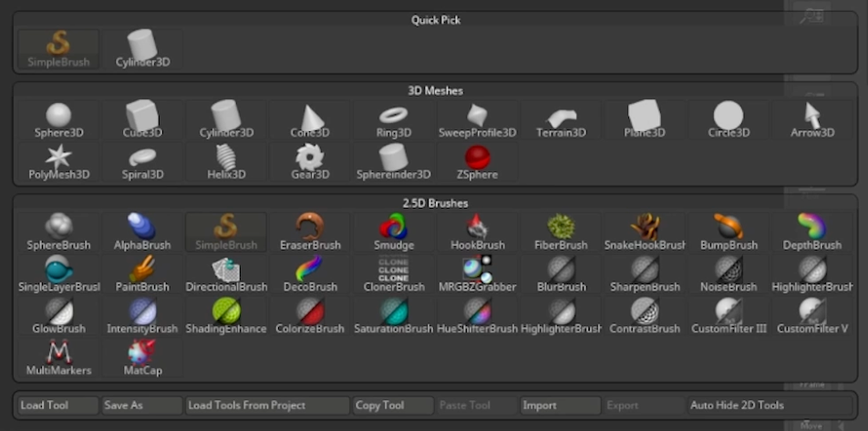Select the AlphaBrush tool
Viewport: 868px width, 431px height.
coord(142,232)
